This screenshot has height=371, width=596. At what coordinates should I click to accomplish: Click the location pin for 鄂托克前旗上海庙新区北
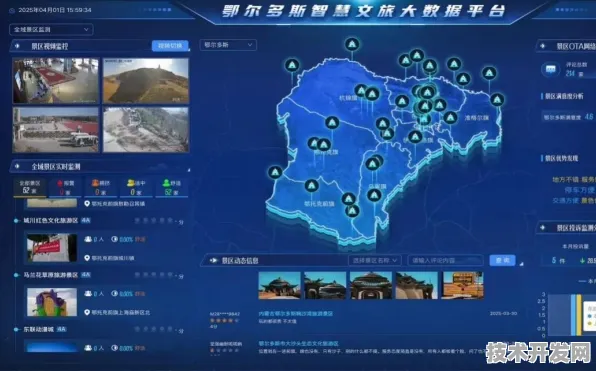pyautogui.click(x=87, y=312)
